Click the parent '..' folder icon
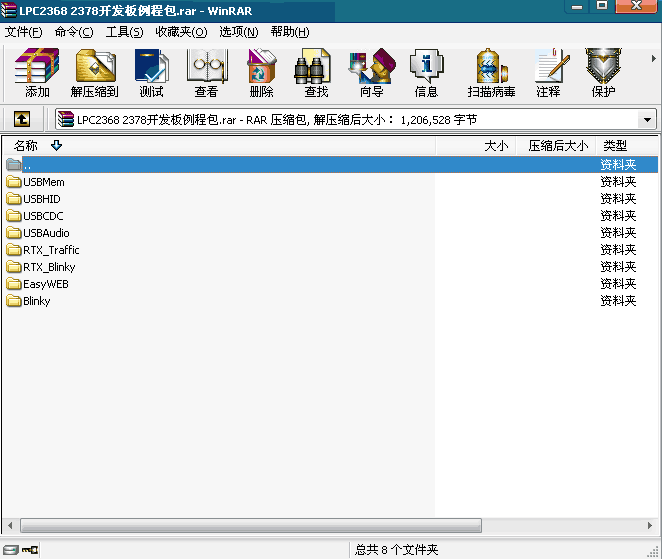 pyautogui.click(x=14, y=164)
